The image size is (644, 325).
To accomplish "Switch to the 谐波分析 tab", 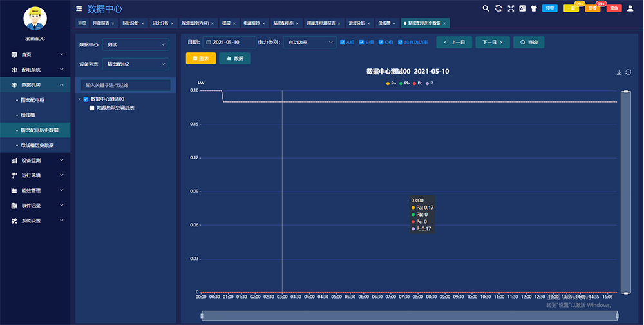I will pos(357,23).
